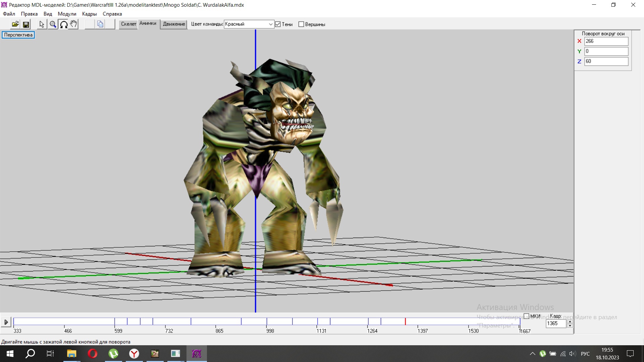Click the battery tray icon
Screen dimensions: 644x362
[553, 354]
